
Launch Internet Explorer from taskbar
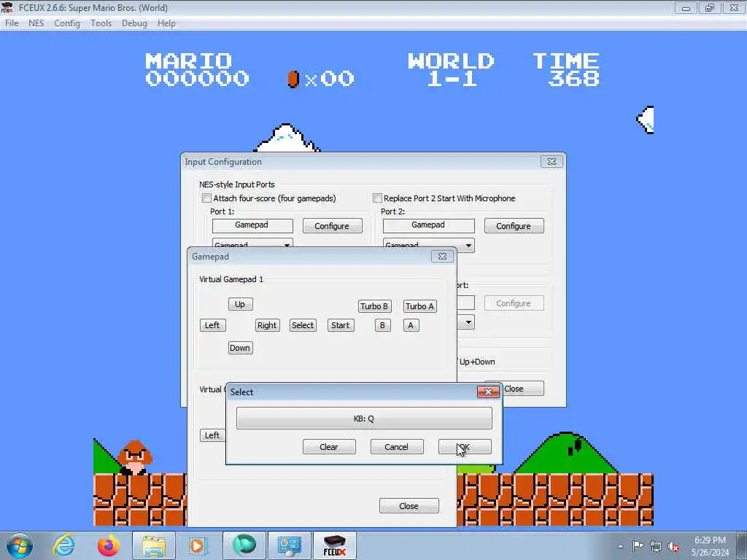(64, 545)
